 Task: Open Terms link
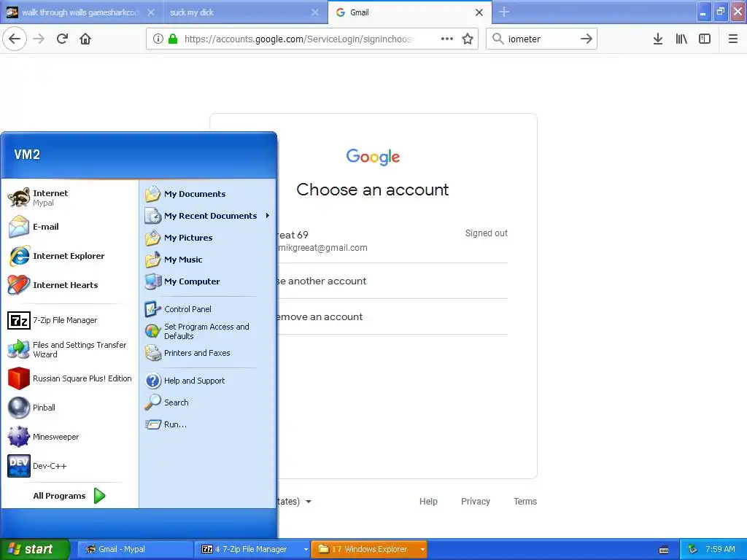(x=525, y=502)
